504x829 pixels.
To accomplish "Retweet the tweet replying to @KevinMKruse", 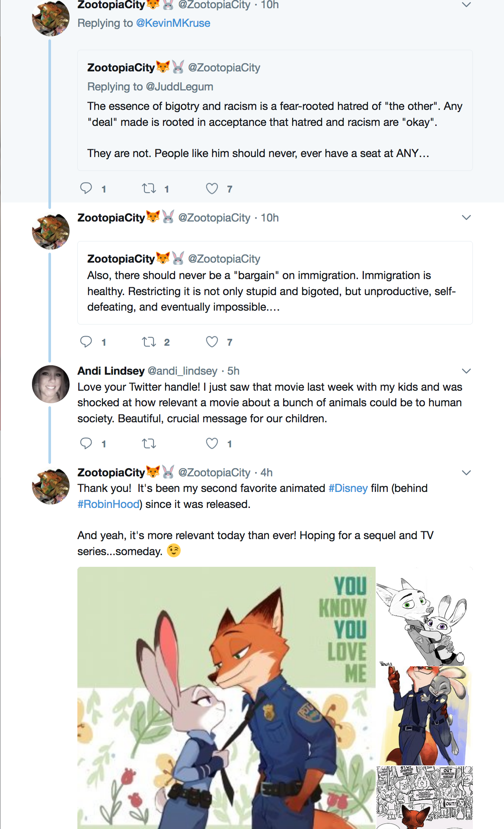I will [149, 189].
